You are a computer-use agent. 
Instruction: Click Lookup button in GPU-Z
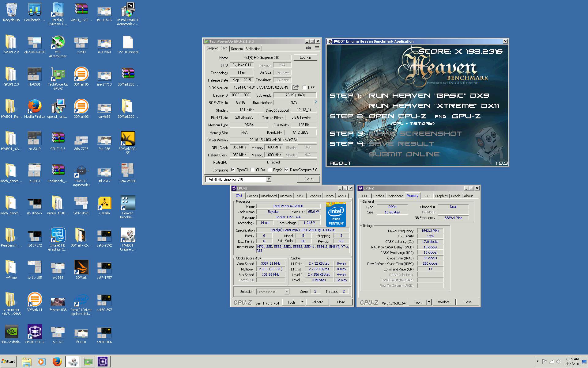tap(305, 57)
